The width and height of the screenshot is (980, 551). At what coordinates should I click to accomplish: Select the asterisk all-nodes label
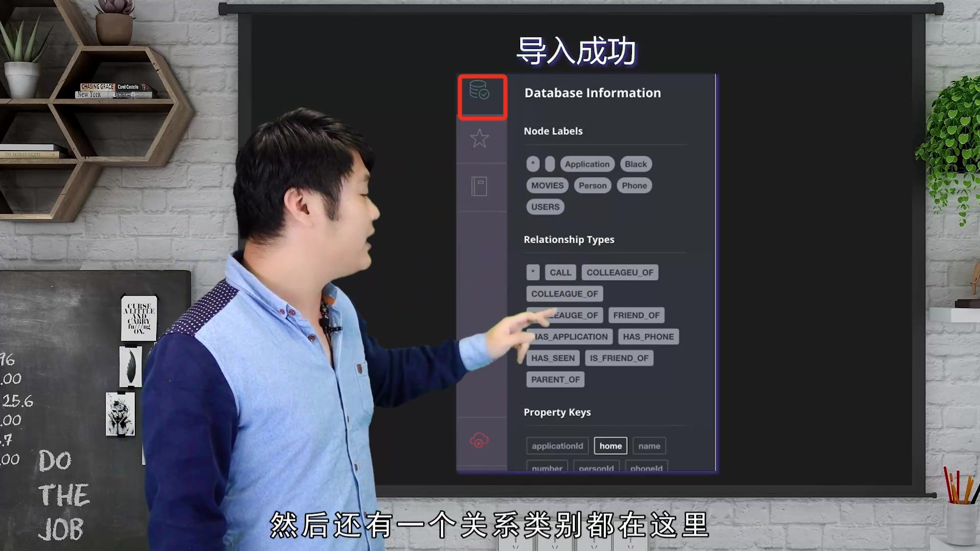(x=533, y=164)
